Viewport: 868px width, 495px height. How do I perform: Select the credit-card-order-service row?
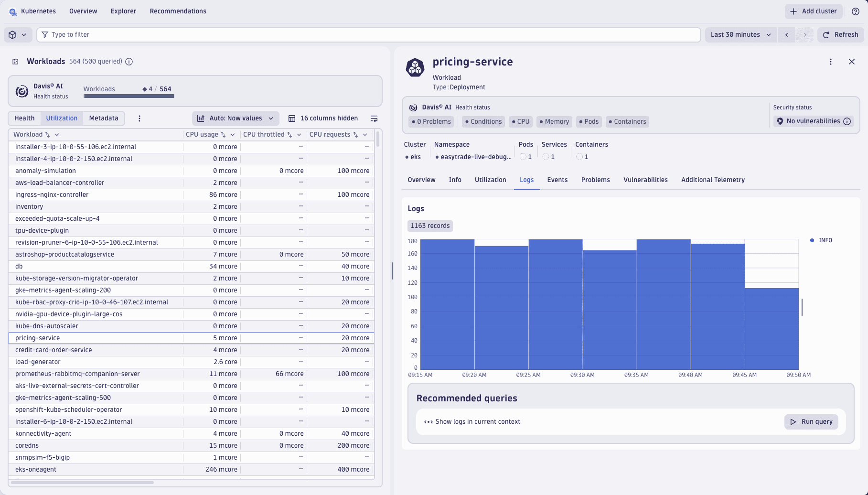click(191, 350)
